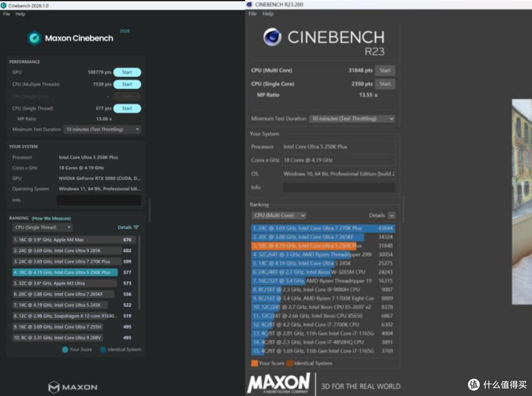Select R23 row Core i7-7700K 6302
Image resolution: width=532 pixels, height=396 pixels.
tap(323, 324)
